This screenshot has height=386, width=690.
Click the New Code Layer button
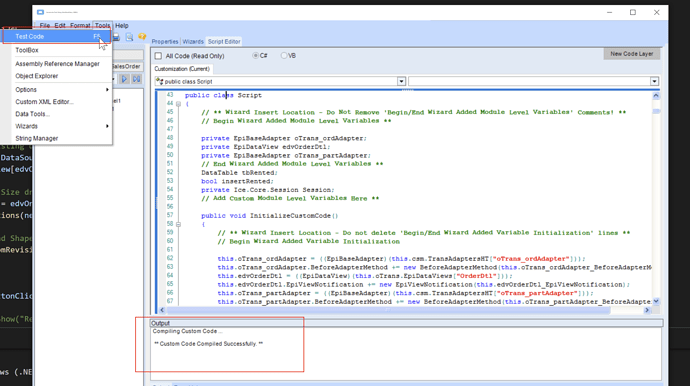(631, 54)
